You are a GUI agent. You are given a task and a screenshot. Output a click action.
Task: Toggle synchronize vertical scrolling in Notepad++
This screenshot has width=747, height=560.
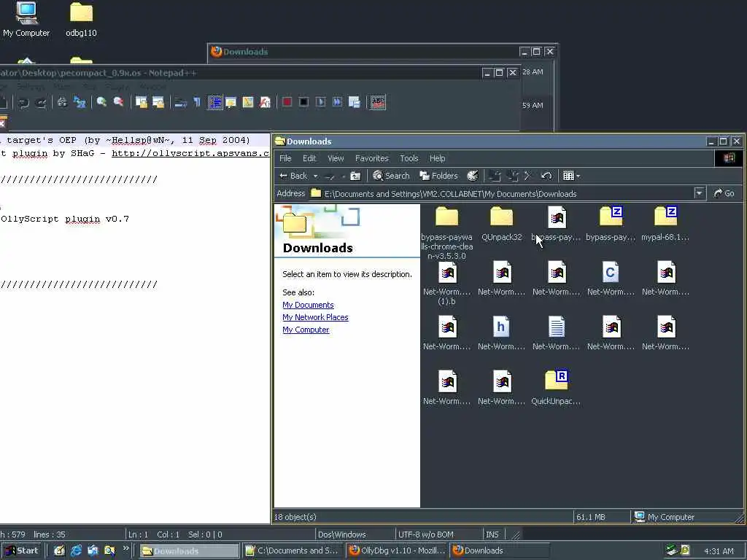[141, 102]
